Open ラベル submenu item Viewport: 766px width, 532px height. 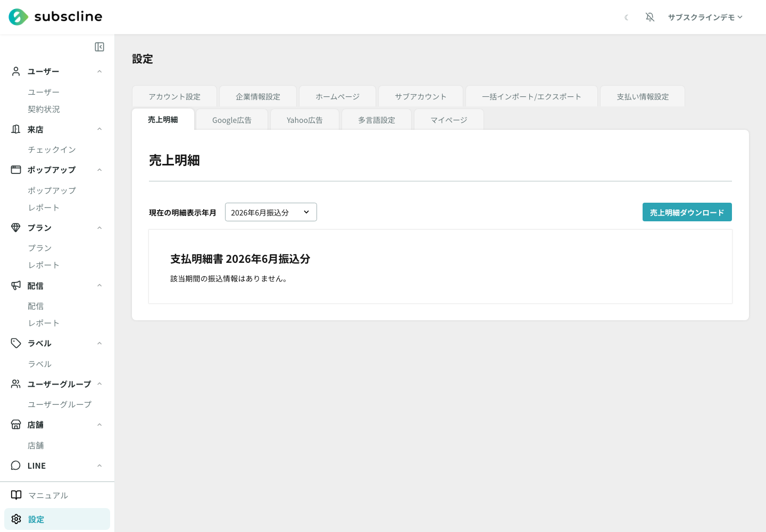40,364
